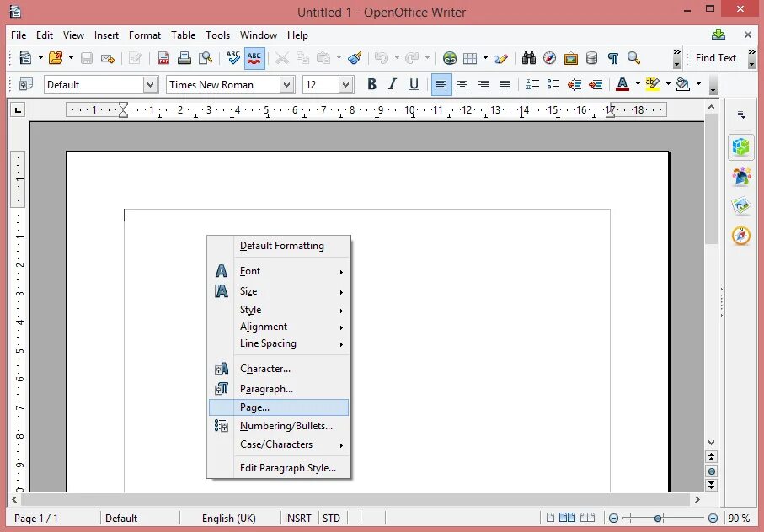Click the Zoom Out minus button

pyautogui.click(x=613, y=519)
